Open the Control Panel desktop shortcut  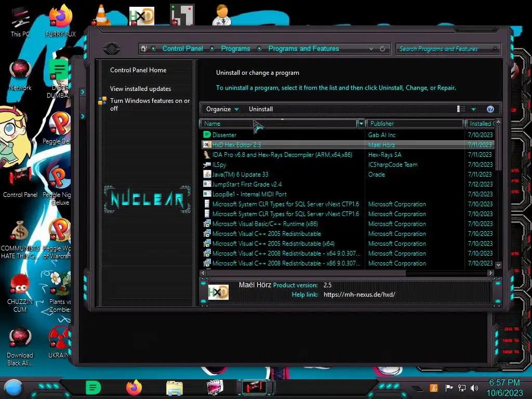coord(20,182)
